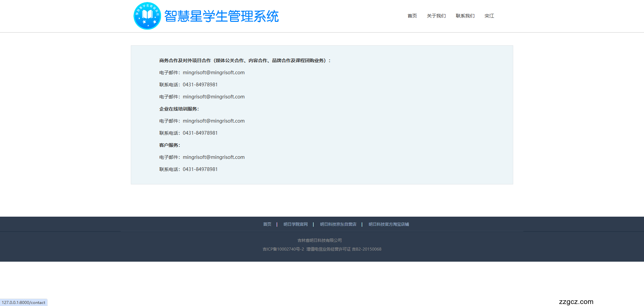Select 关于我们 in the top navigation

coord(436,16)
